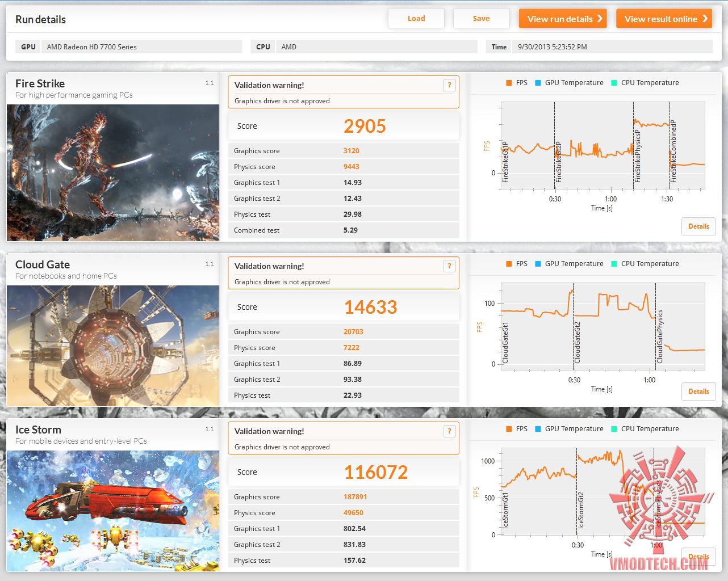Select the Cloud Gate benchmark thumbnail
Image resolution: width=728 pixels, height=581 pixels.
point(113,346)
